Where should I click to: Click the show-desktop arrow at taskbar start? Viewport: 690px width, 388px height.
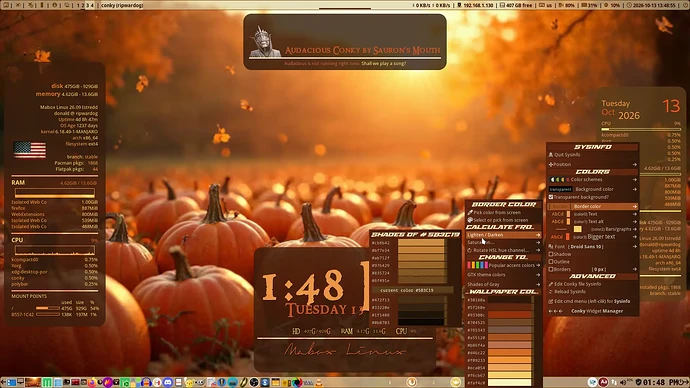[3, 382]
